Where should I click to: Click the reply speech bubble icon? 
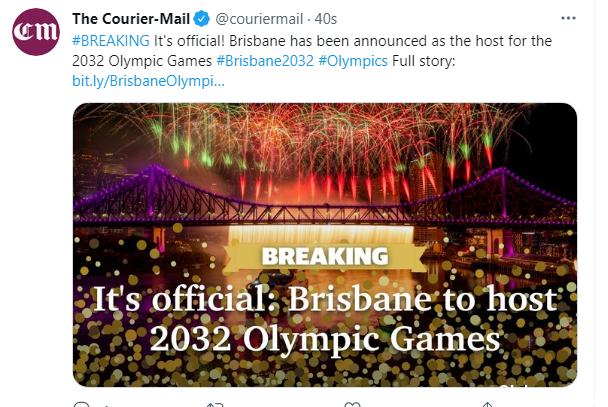pos(81,405)
